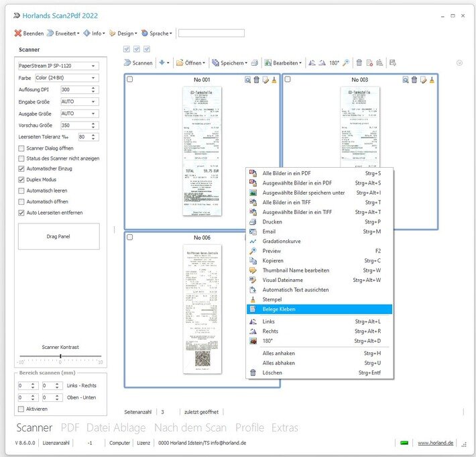Click the Auflösung DPI spinner arrows
476x457 pixels.
(93, 90)
